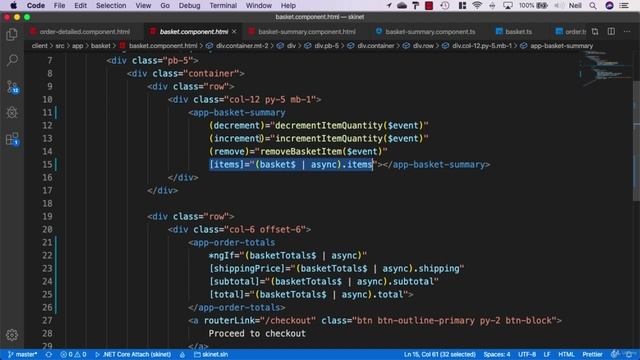The width and height of the screenshot is (640, 360).
Task: Click Prettier in the status bar
Action: tap(592, 354)
